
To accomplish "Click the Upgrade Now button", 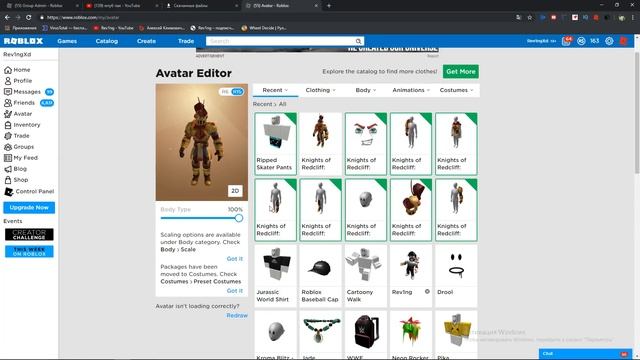I will click(29, 207).
